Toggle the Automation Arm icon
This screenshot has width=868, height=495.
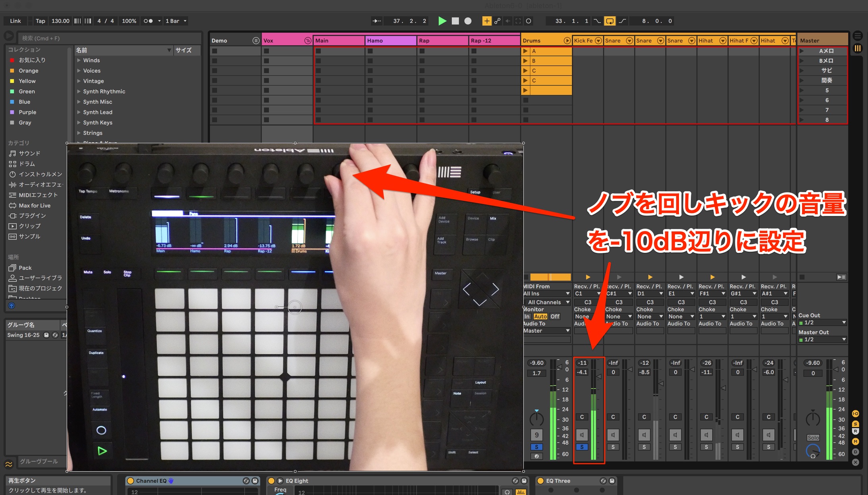[x=497, y=21]
